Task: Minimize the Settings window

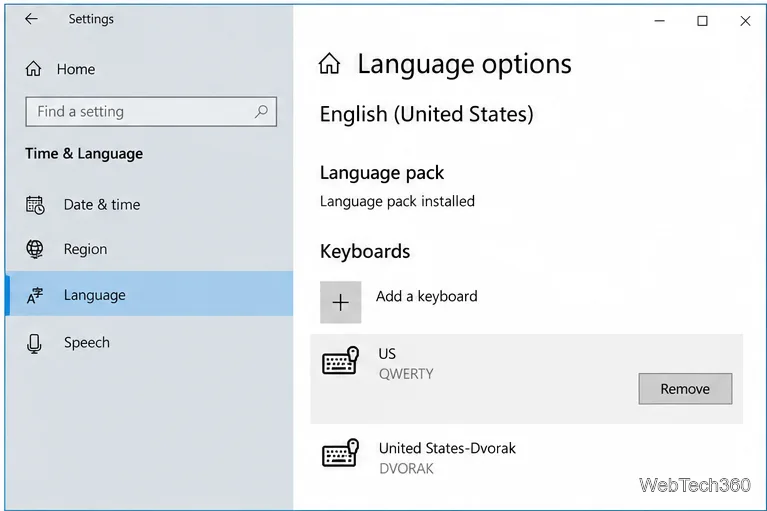Action: click(x=660, y=21)
